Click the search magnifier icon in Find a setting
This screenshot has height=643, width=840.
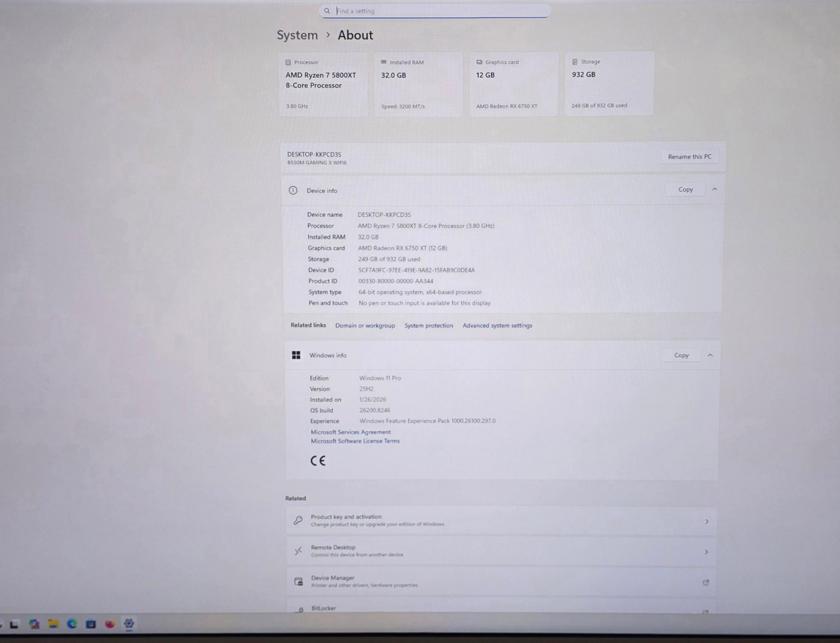[327, 11]
